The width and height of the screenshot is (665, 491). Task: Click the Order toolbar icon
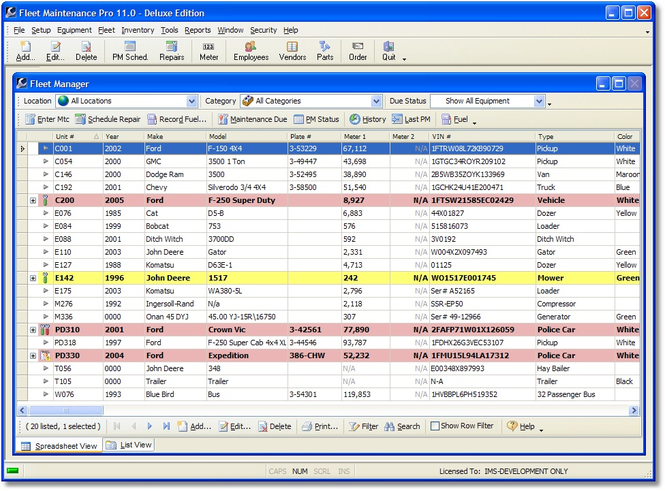tap(357, 51)
